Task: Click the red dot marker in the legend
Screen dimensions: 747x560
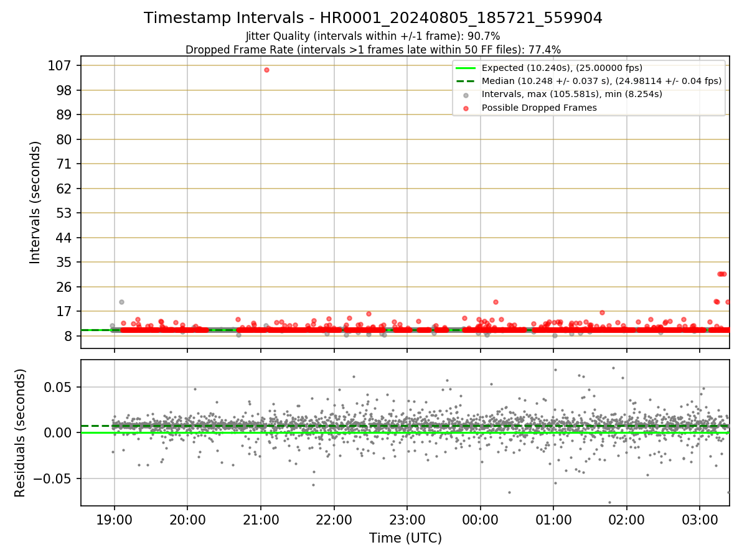Action: (x=466, y=108)
